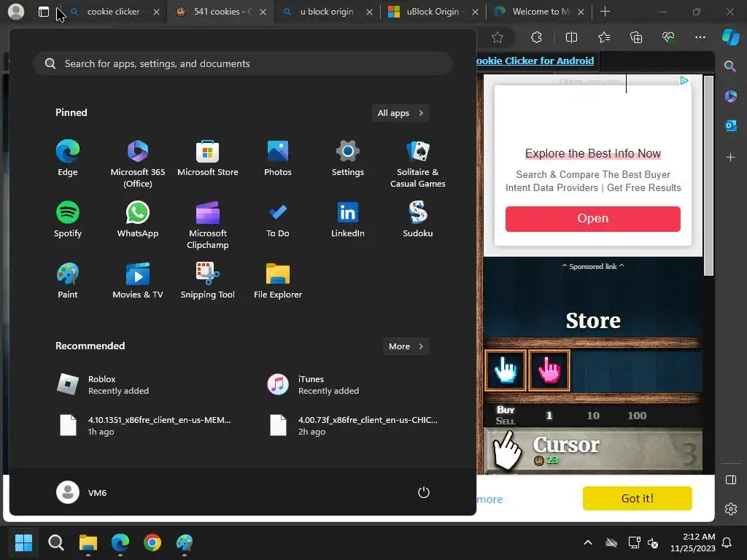Open Snipping Tool

208,281
